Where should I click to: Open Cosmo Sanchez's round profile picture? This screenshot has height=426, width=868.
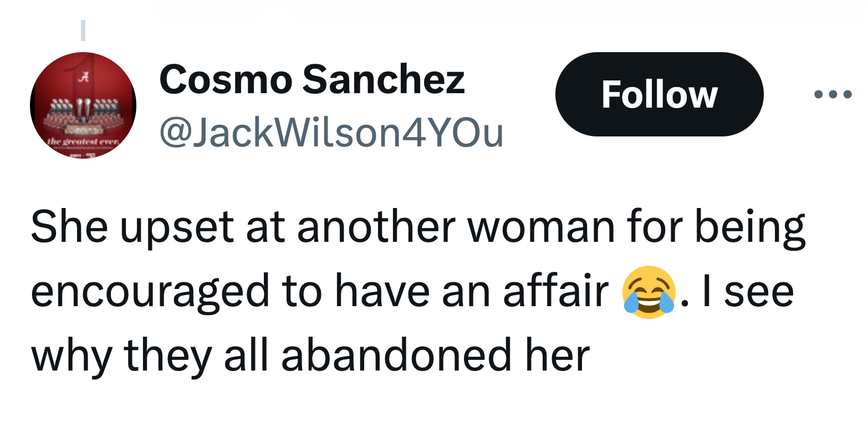tap(83, 105)
